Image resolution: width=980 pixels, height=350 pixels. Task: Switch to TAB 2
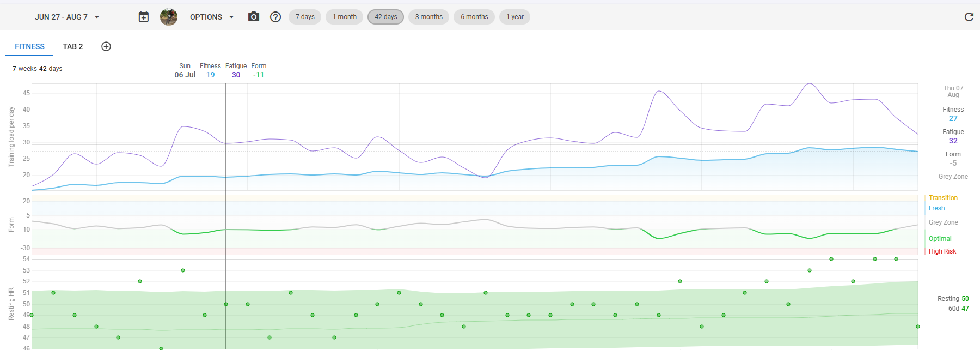point(72,46)
